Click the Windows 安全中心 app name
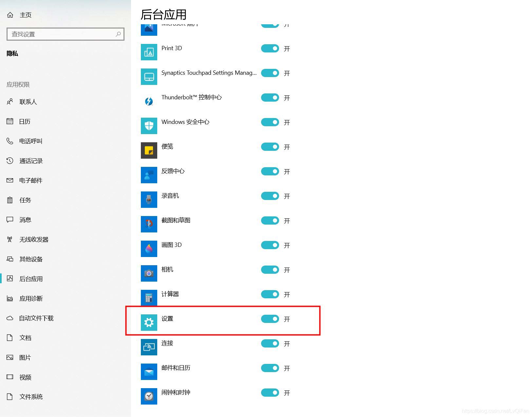Viewport: 532px width, 417px height. coord(185,122)
